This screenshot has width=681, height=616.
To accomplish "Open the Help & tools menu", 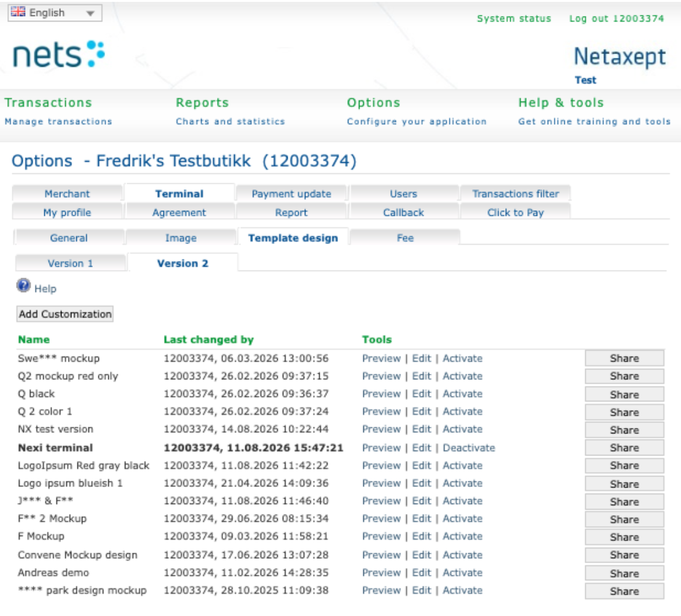I will [561, 103].
